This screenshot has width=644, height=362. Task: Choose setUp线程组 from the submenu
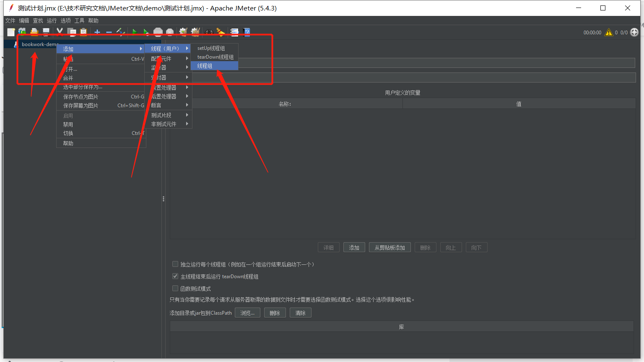click(x=215, y=48)
